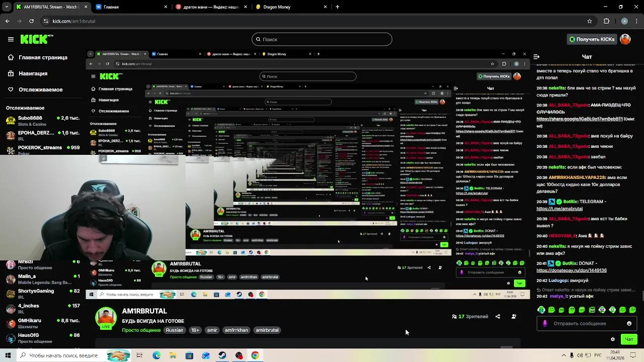The width and height of the screenshot is (644, 362).
Task: Open the Chrome three-dot menu
Action: 635,21
